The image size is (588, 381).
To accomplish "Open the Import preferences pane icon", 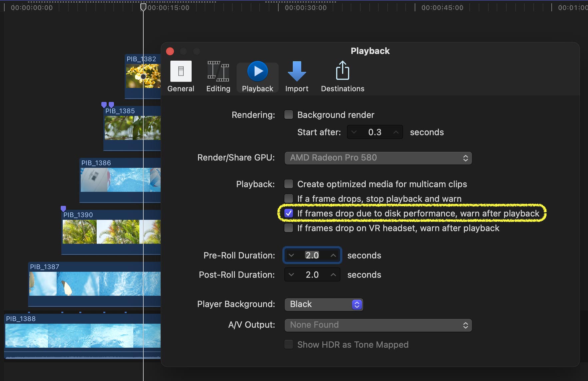I will click(x=297, y=77).
